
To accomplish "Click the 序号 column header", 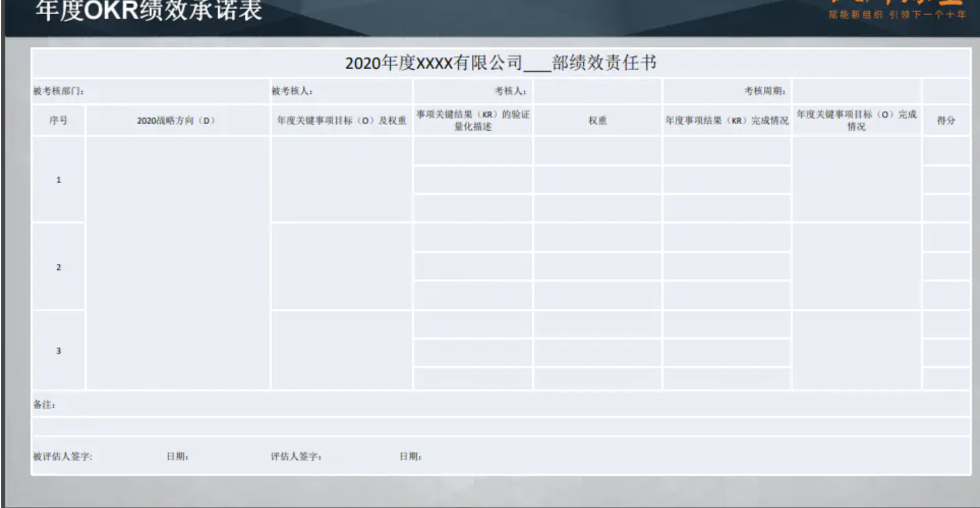I will (x=58, y=121).
